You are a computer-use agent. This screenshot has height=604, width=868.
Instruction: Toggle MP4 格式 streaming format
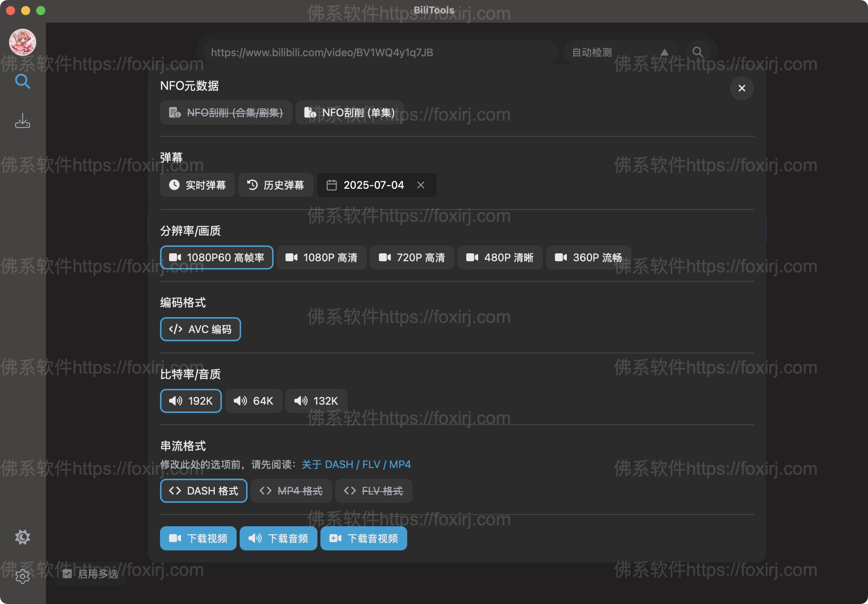pyautogui.click(x=291, y=490)
